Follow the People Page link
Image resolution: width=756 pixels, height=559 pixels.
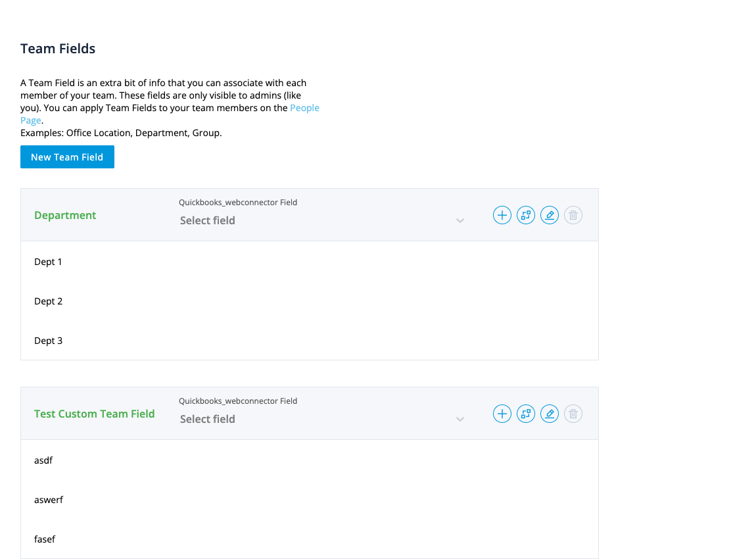(x=304, y=108)
